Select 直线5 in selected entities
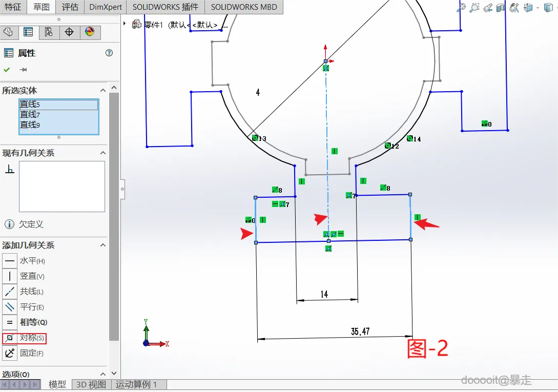Viewport: 558px width, 392px height. (x=59, y=105)
